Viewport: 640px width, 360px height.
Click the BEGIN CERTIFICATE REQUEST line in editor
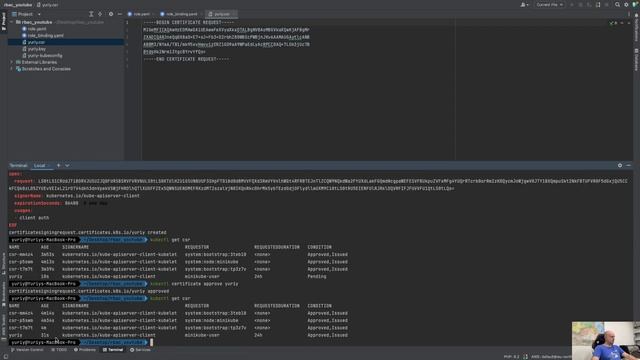coord(189,22)
